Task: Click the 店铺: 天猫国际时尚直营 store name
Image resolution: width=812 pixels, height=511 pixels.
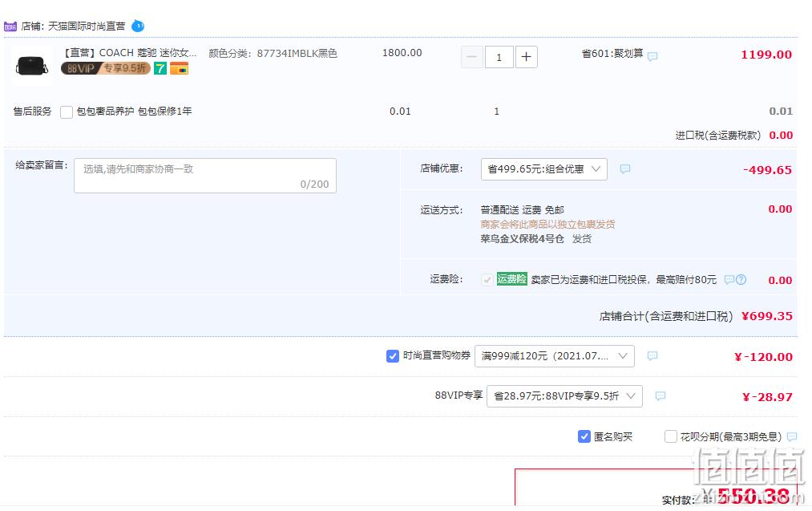Action: pos(73,26)
